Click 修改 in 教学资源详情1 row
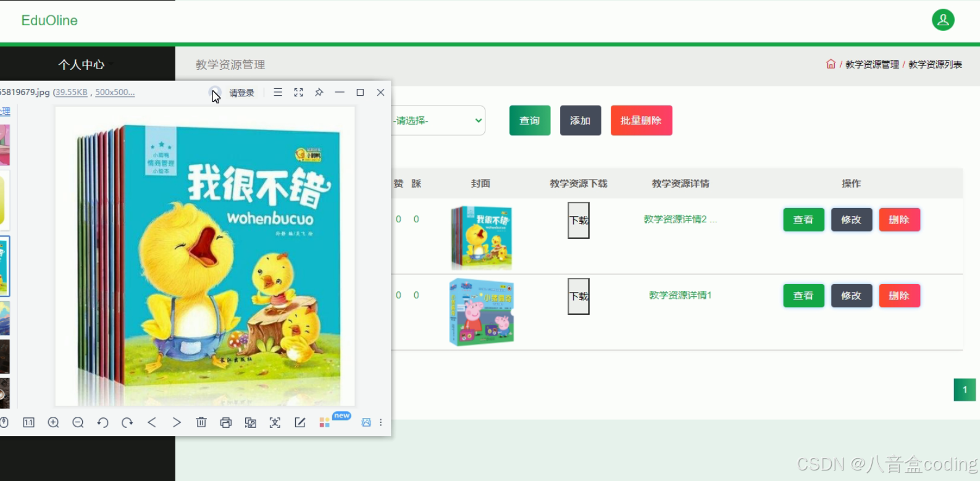The height and width of the screenshot is (481, 980). tap(852, 296)
